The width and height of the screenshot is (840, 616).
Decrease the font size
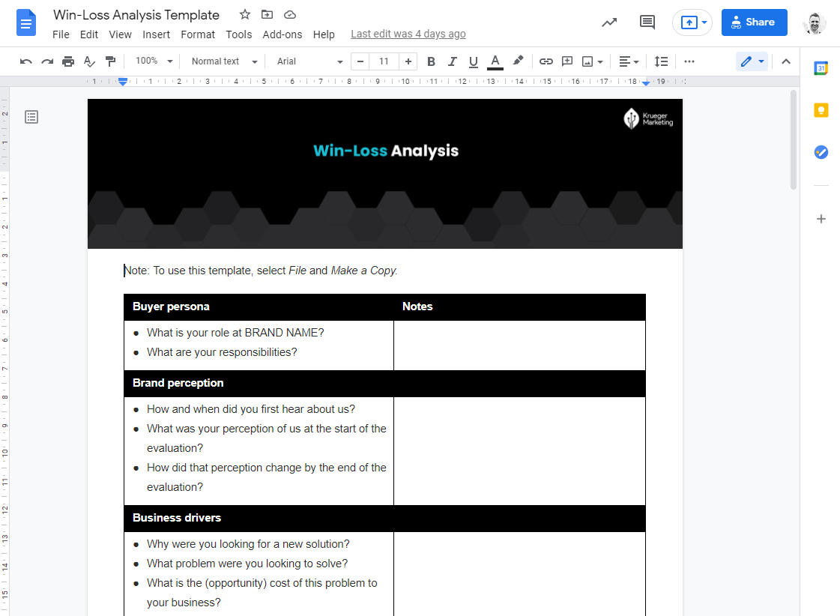point(360,61)
